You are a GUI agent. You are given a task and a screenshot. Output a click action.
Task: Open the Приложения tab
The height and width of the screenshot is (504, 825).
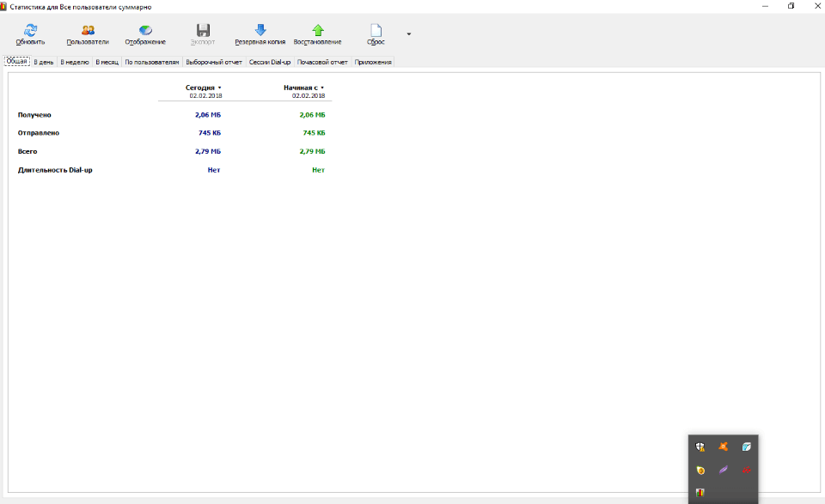[373, 62]
